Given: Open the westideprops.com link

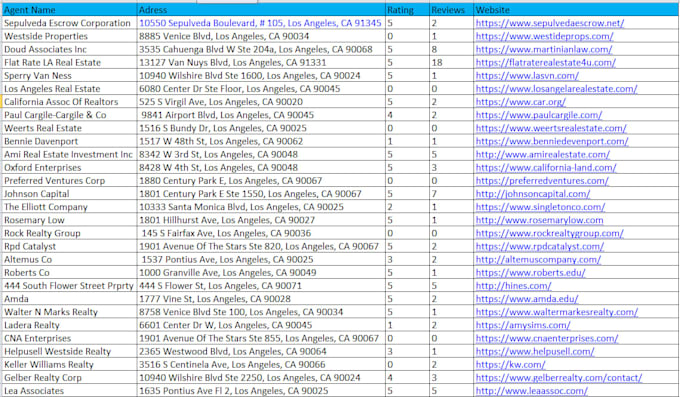Looking at the screenshot, I should (544, 36).
